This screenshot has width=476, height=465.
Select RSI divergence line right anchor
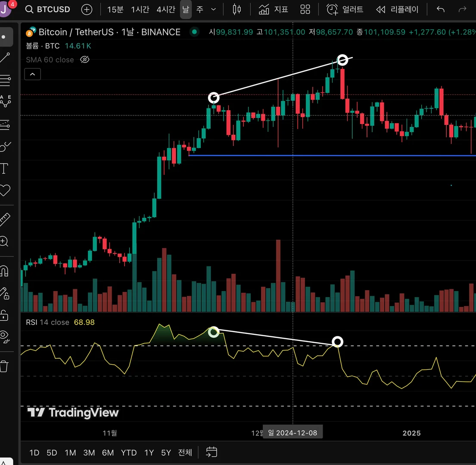(337, 342)
